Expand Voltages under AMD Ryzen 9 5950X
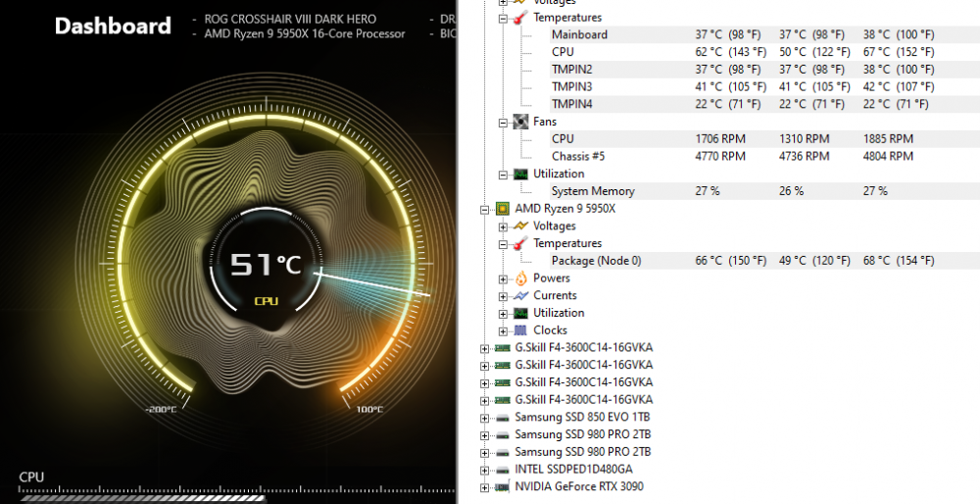Screen dimensions: 980x504 point(503,227)
